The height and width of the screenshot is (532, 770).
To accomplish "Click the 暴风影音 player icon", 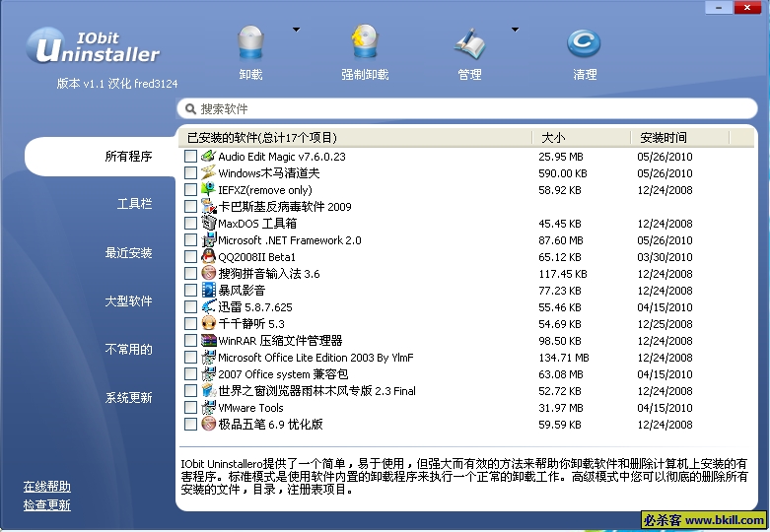I will [209, 290].
